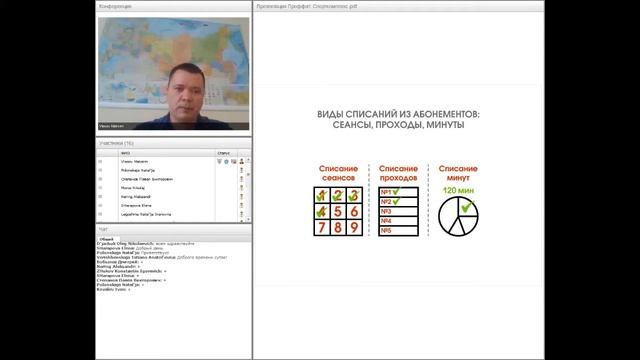Click the blue round status icon for Vlasov Maksim

click(x=226, y=162)
